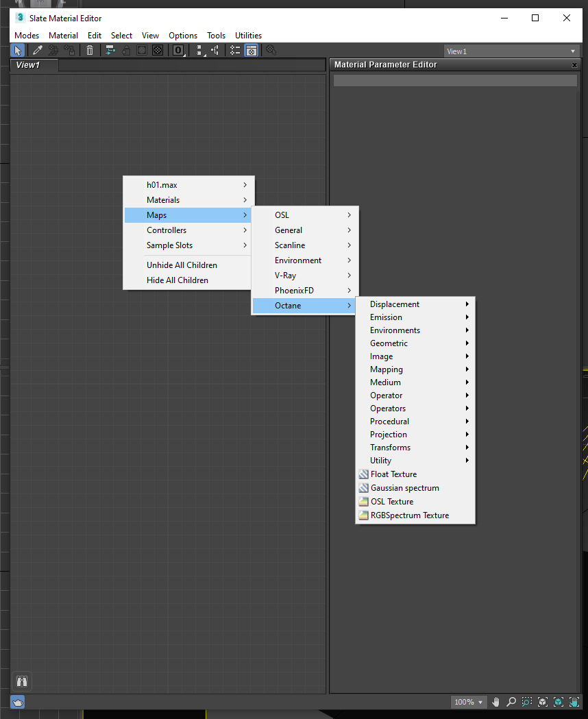Choose Hide All Children
The image size is (588, 719).
coord(188,280)
